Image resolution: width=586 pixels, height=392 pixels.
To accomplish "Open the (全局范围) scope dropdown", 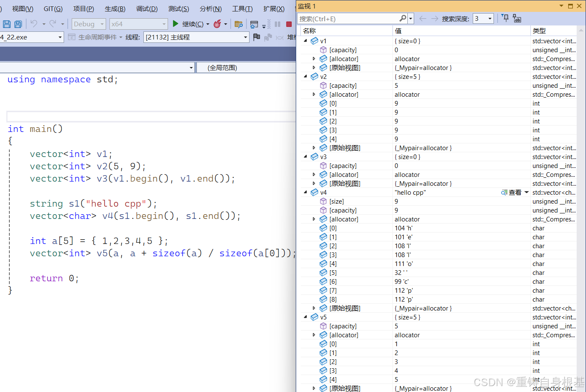I will (x=246, y=68).
